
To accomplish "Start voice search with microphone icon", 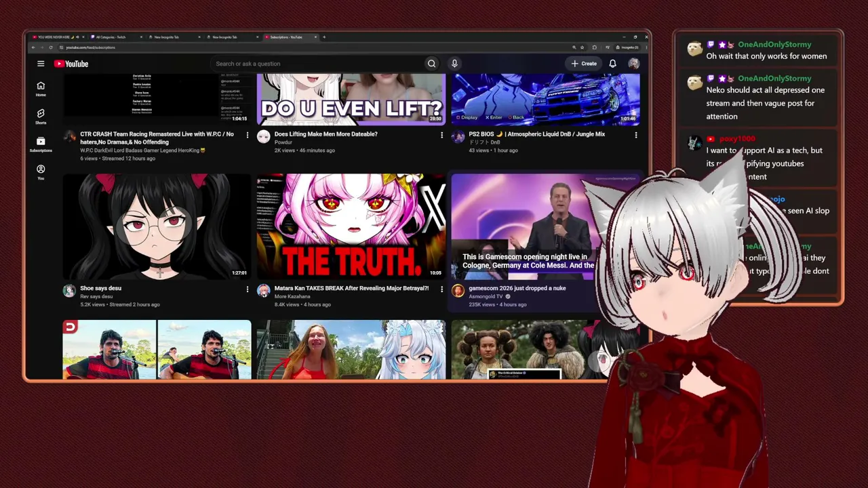I will pyautogui.click(x=454, y=64).
